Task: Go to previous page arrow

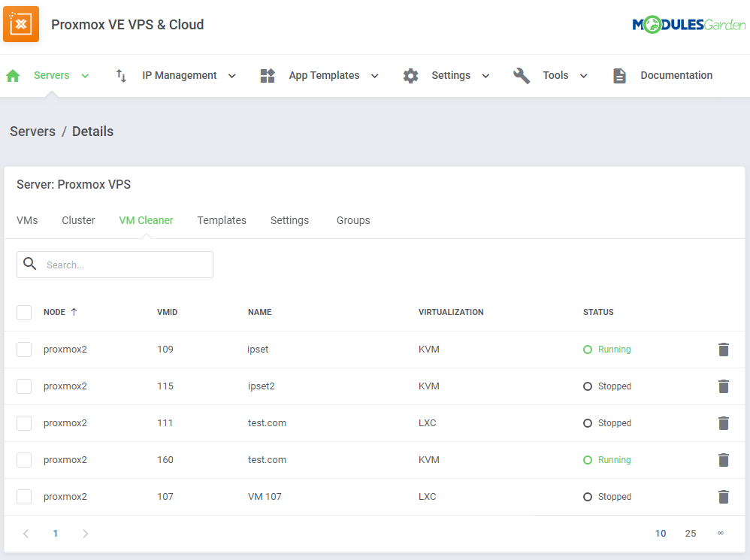Action: point(26,534)
